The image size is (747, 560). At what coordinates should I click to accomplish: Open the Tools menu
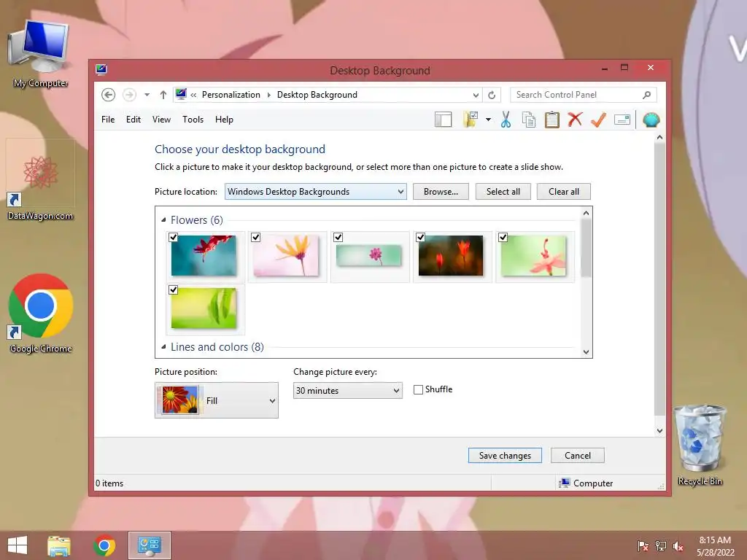(193, 120)
